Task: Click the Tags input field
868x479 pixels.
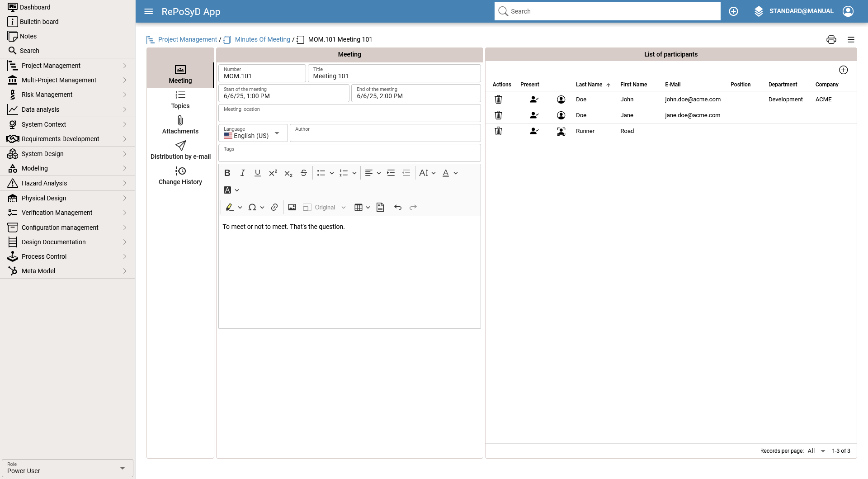Action: [349, 153]
